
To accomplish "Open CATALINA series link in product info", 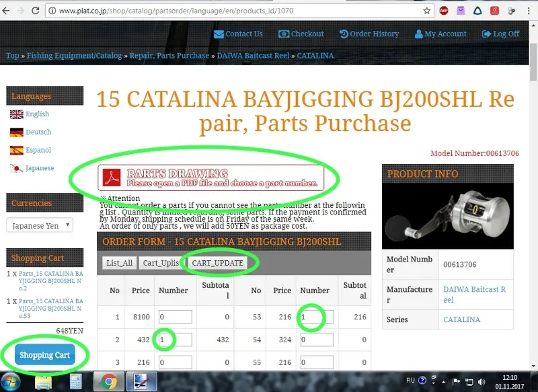I will pyautogui.click(x=461, y=319).
